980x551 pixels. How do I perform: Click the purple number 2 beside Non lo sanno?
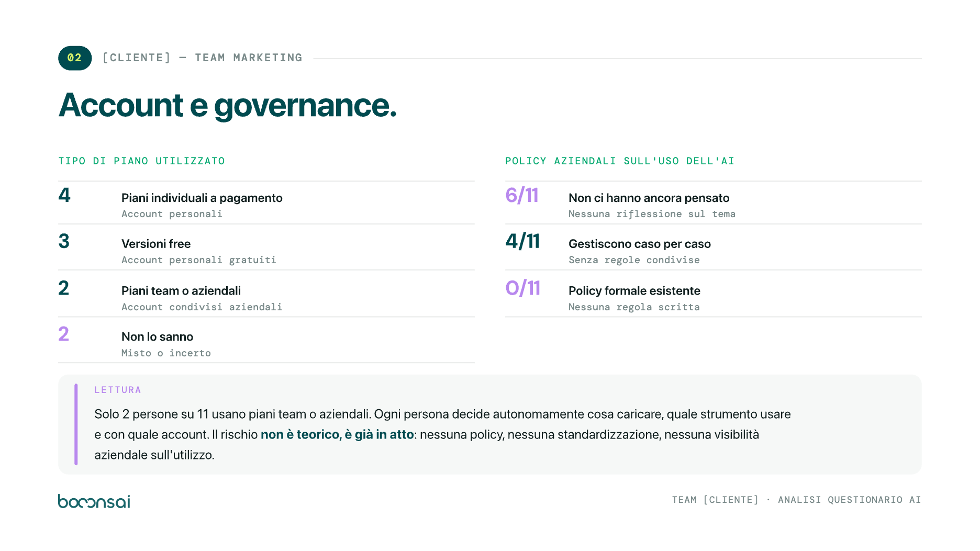coord(63,334)
